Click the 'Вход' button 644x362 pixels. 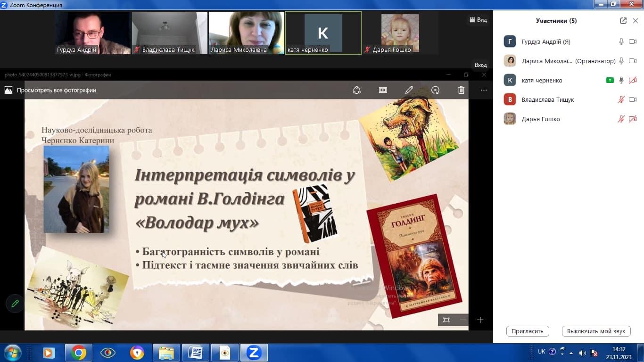(481, 65)
